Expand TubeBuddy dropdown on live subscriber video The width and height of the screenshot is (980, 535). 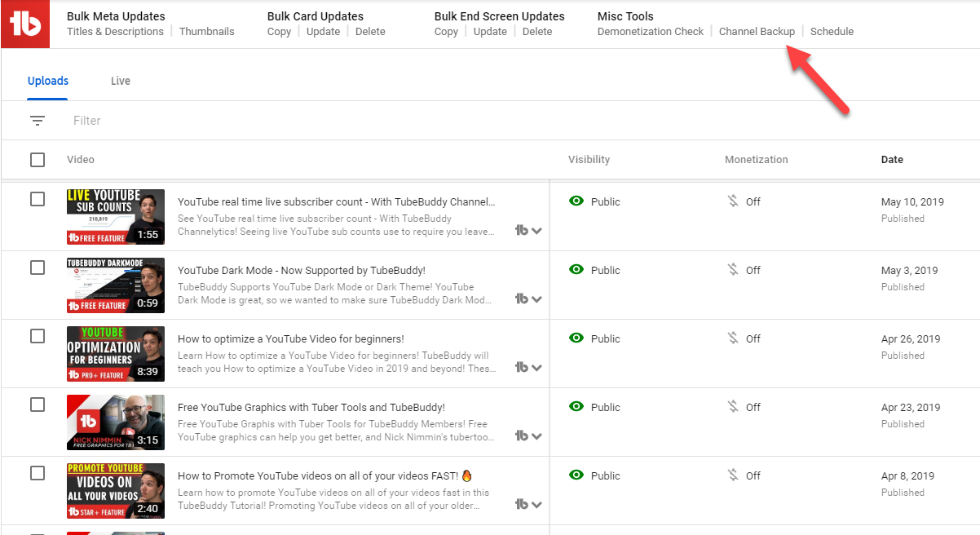536,231
